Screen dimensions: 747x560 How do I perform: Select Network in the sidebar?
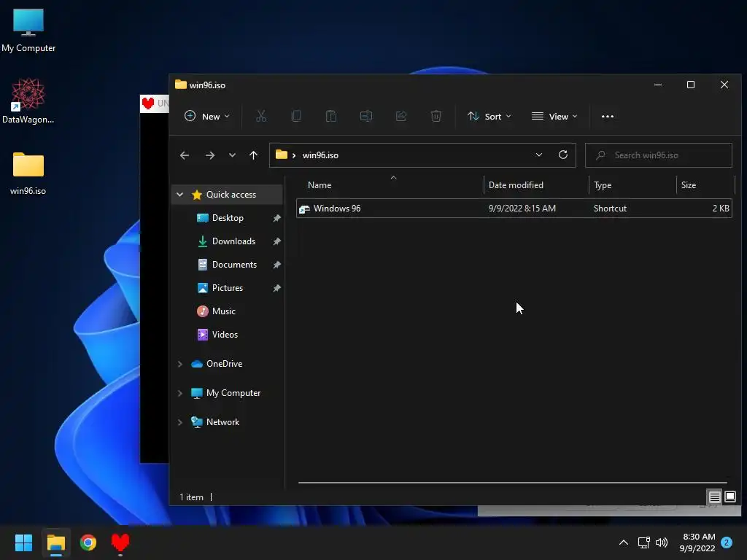222,422
